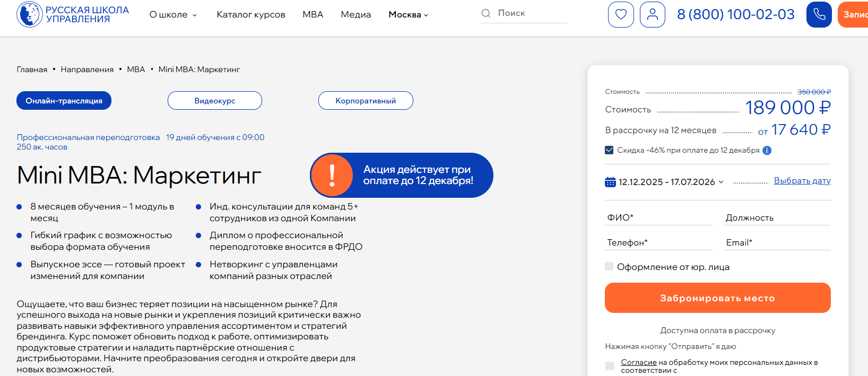The height and width of the screenshot is (376, 868).
Task: Click the search magnifier icon
Action: (485, 13)
